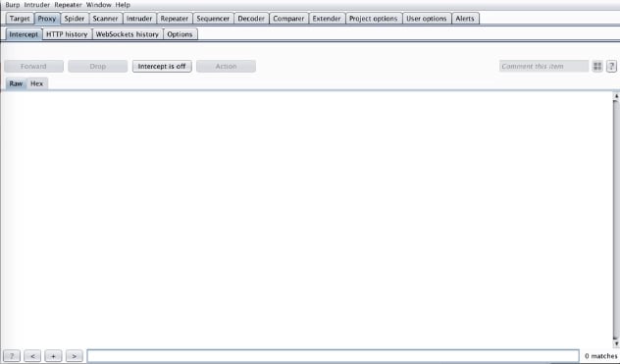Open the WebSockets history sub-tab
The image size is (620, 364).
click(x=128, y=34)
